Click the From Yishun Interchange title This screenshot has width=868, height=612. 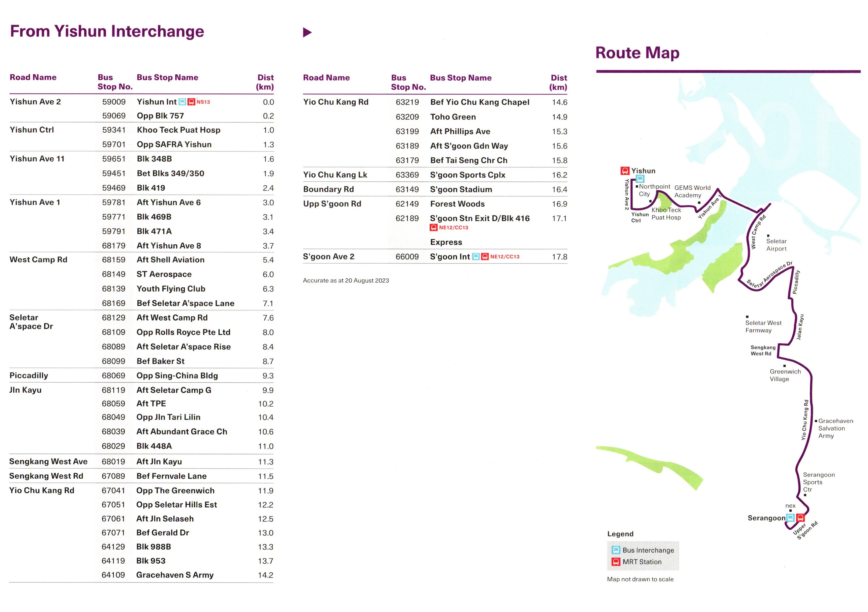[107, 31]
